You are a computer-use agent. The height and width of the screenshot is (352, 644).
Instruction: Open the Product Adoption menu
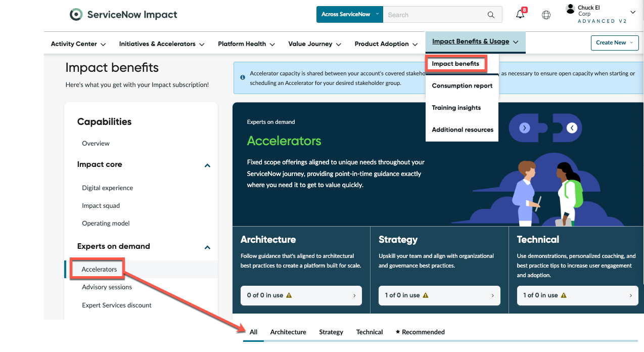click(386, 44)
